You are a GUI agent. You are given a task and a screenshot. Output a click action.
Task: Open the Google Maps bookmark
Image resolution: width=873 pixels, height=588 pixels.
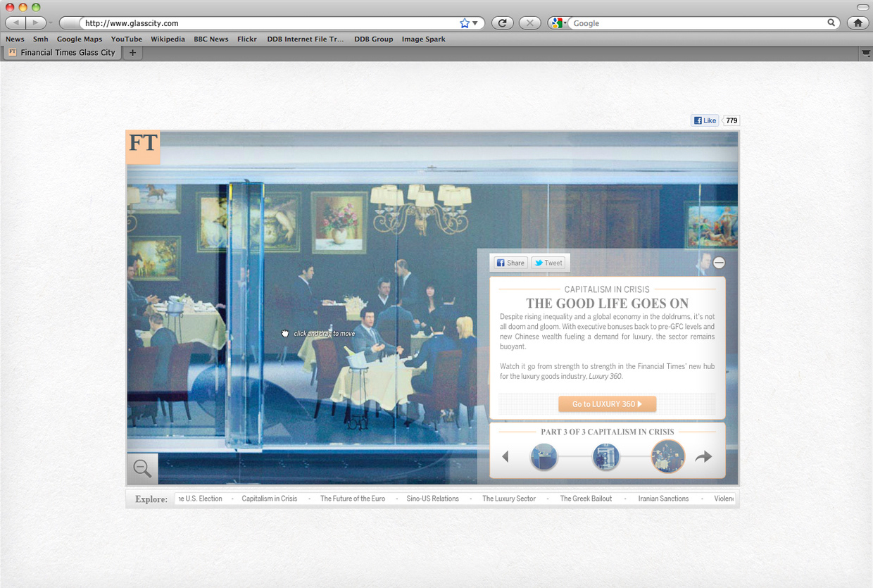pos(80,39)
